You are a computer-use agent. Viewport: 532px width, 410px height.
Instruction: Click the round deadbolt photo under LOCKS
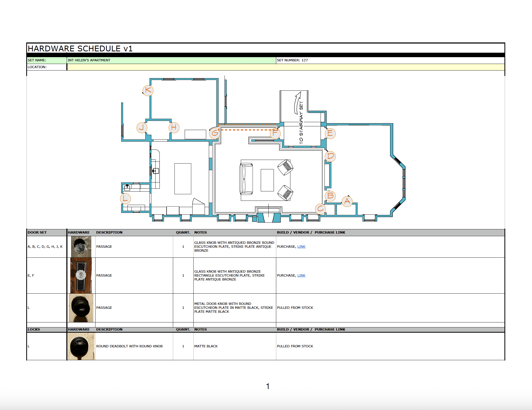point(81,346)
